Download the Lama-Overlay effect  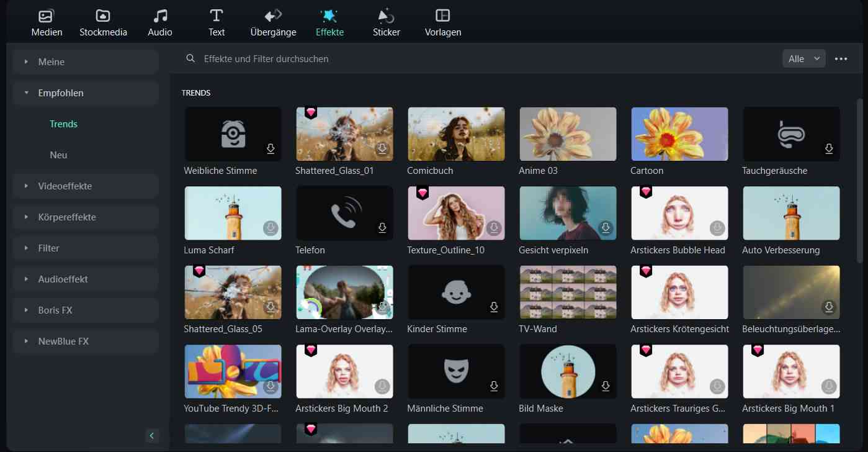click(x=382, y=307)
